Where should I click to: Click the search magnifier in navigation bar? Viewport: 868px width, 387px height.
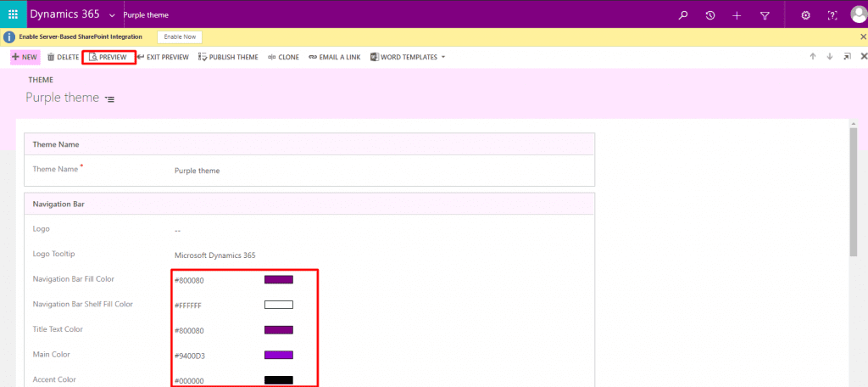[x=684, y=15]
